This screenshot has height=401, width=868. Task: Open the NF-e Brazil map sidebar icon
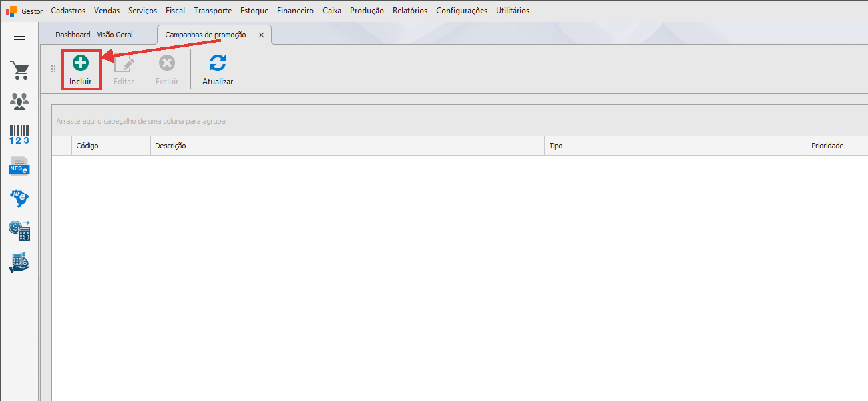tap(19, 198)
